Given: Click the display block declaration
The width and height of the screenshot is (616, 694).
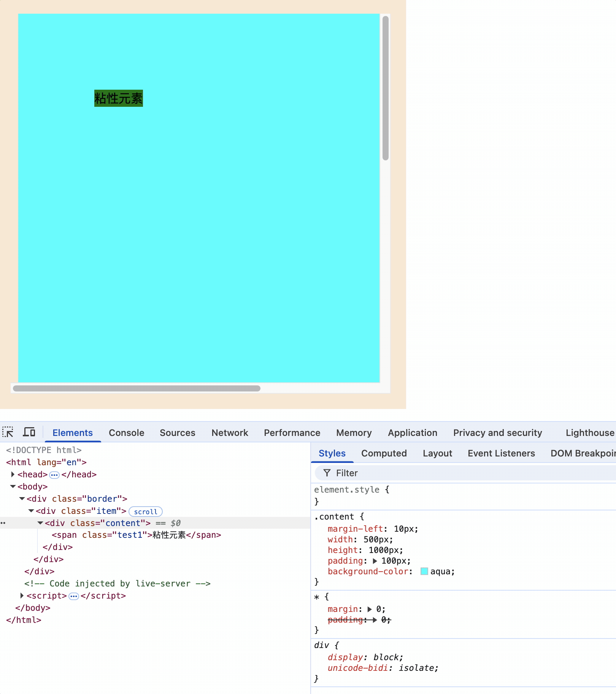Looking at the screenshot, I should [365, 657].
